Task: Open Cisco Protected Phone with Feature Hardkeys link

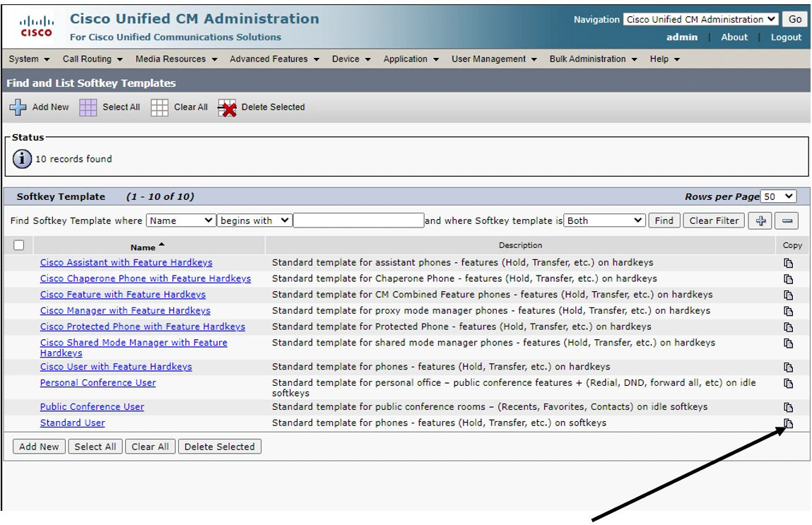Action: click(143, 326)
